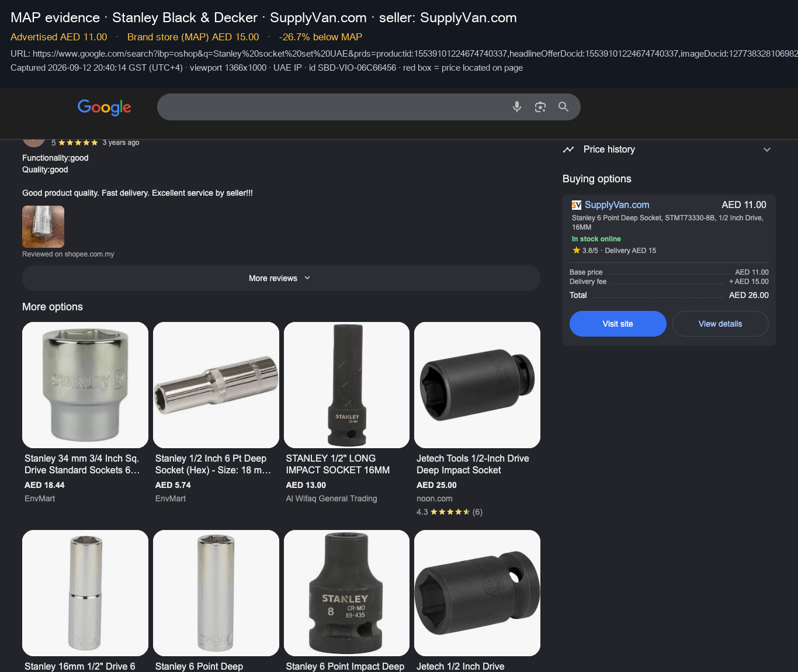The height and width of the screenshot is (672, 798).
Task: Click the 'Functionality:good' review line
Action: point(55,158)
